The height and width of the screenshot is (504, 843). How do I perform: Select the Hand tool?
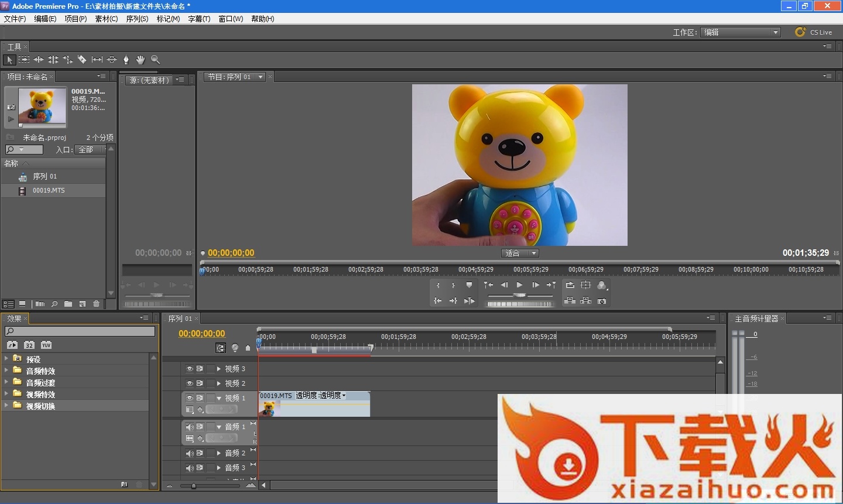(x=140, y=60)
